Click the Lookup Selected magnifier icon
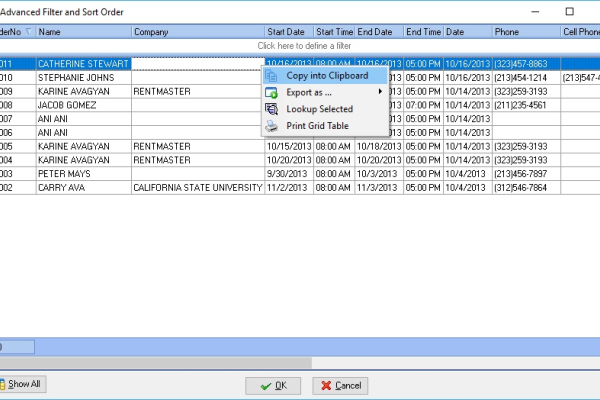The width and height of the screenshot is (600, 400). tap(271, 109)
